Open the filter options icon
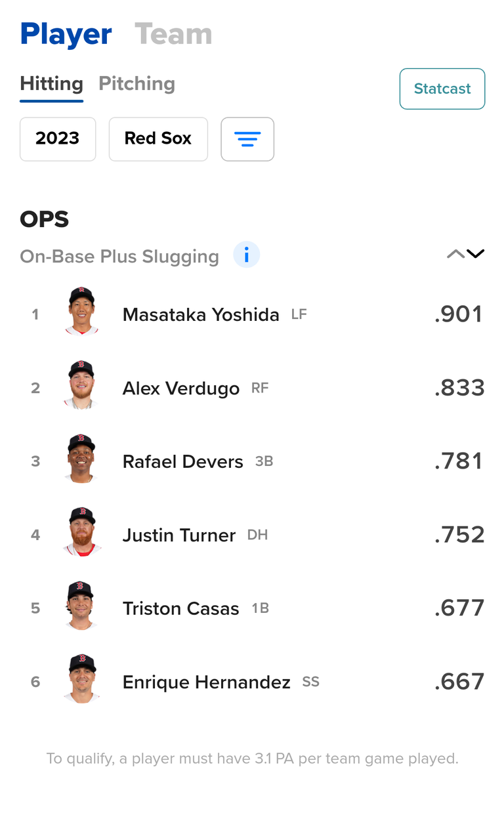The height and width of the screenshot is (840, 504). [247, 139]
